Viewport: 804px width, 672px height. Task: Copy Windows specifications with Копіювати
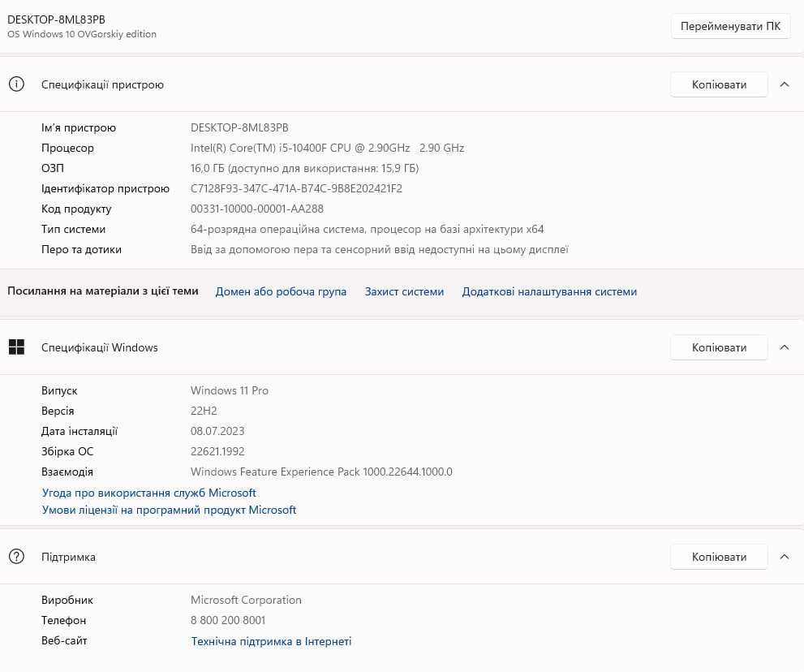pyautogui.click(x=719, y=347)
